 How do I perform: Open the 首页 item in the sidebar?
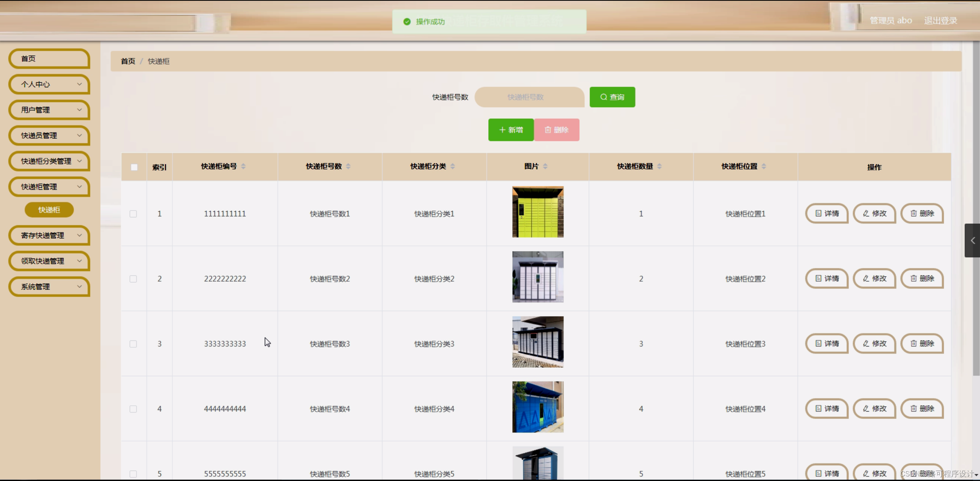(49, 59)
